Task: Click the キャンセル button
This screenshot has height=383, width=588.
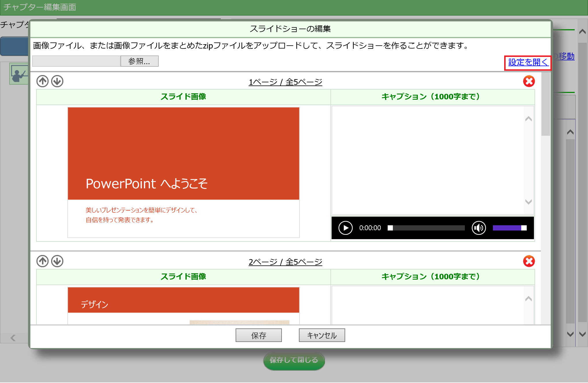Action: click(322, 335)
